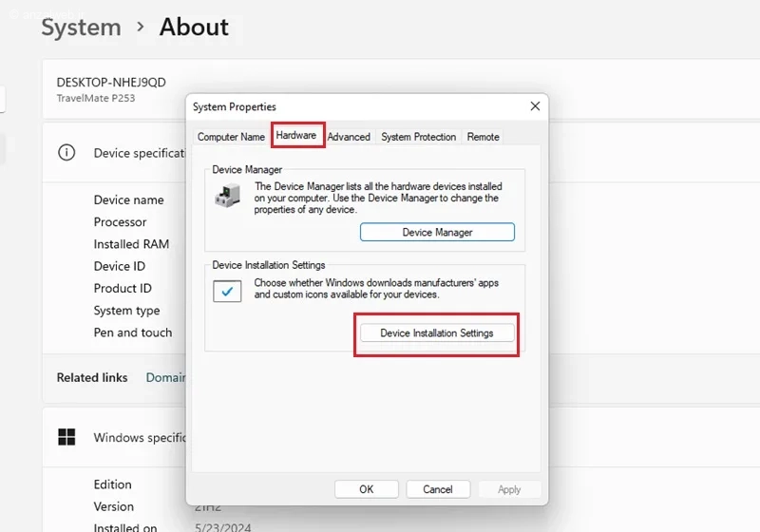Close the System Properties dialog
Image resolution: width=760 pixels, height=532 pixels.
pyautogui.click(x=535, y=106)
